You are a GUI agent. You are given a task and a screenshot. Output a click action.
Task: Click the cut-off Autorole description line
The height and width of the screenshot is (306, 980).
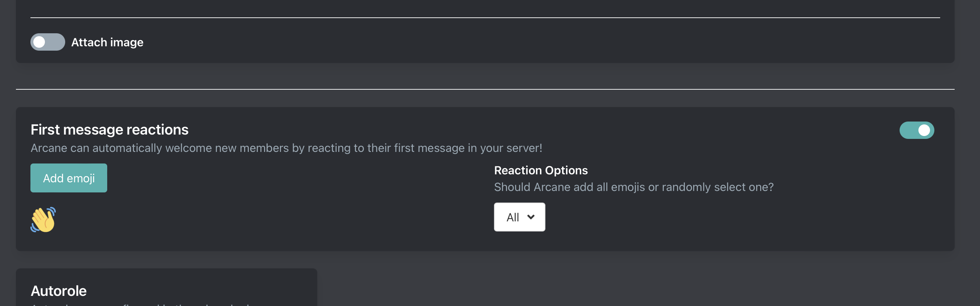[145, 304]
